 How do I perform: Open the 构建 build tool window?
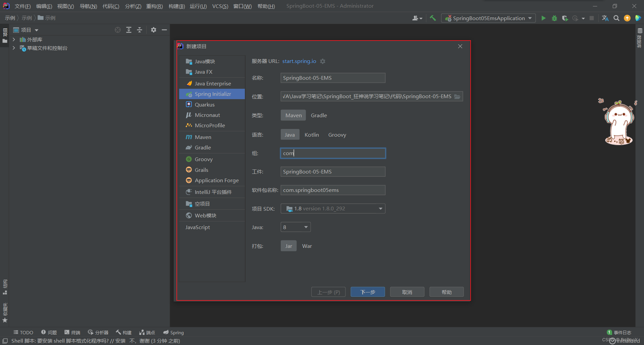click(x=123, y=332)
